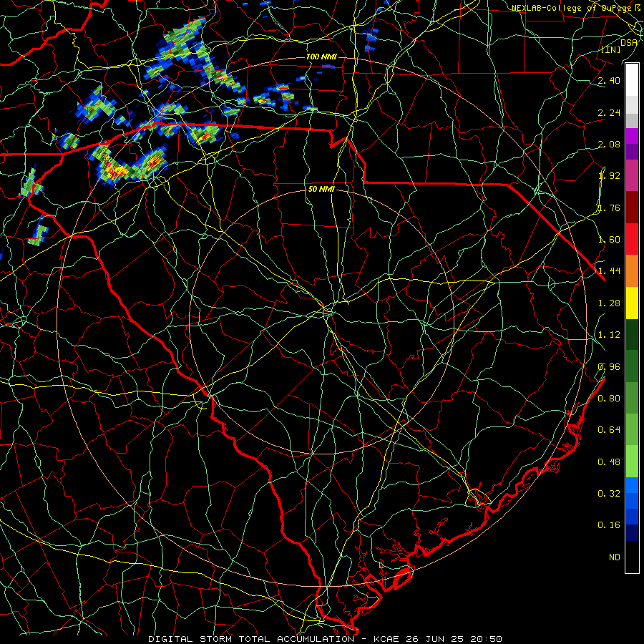644x644 pixels.
Task: Click the [IN] units label
Action: (610, 49)
